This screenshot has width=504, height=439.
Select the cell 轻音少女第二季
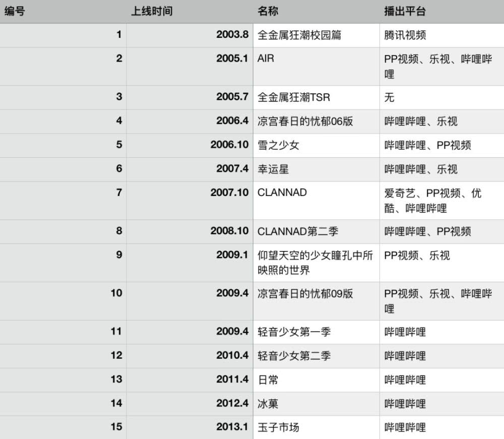pos(317,356)
